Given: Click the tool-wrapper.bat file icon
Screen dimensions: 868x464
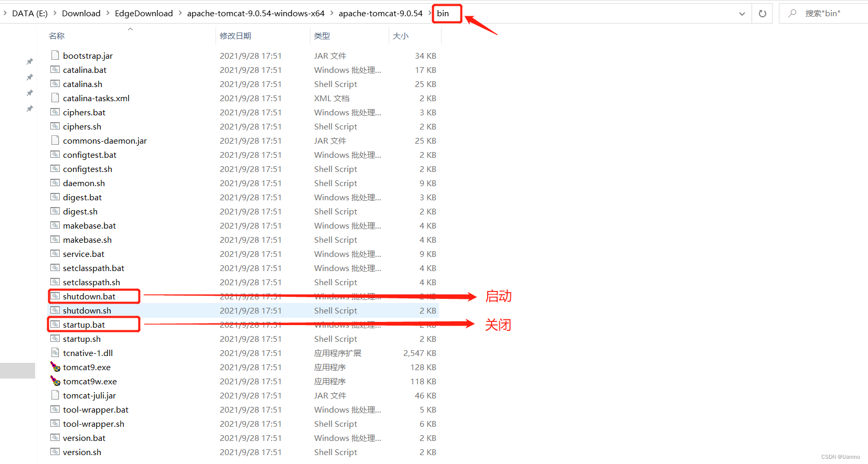Looking at the screenshot, I should pyautogui.click(x=55, y=409).
